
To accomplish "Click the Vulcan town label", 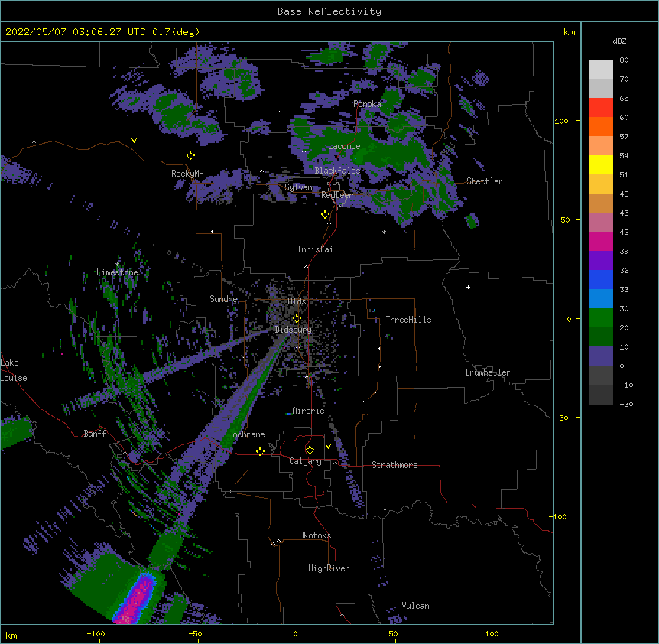I will [415, 606].
